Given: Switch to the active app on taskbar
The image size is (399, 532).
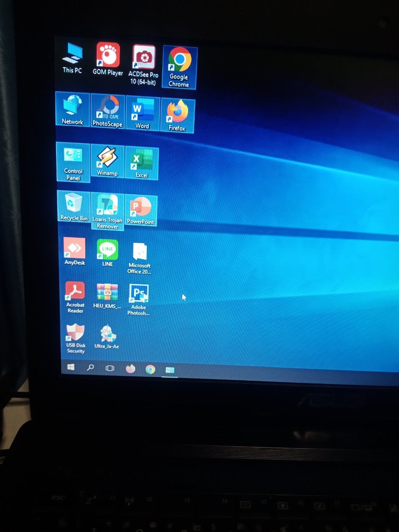Looking at the screenshot, I should coord(170,370).
